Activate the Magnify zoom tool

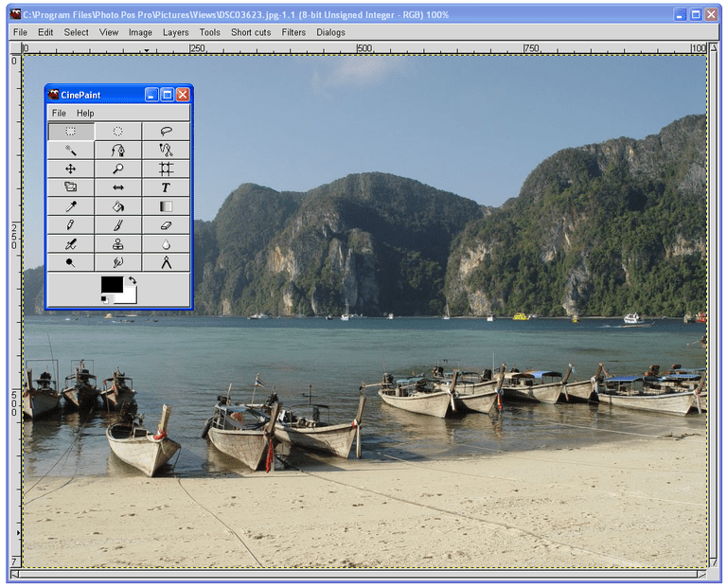click(x=118, y=169)
